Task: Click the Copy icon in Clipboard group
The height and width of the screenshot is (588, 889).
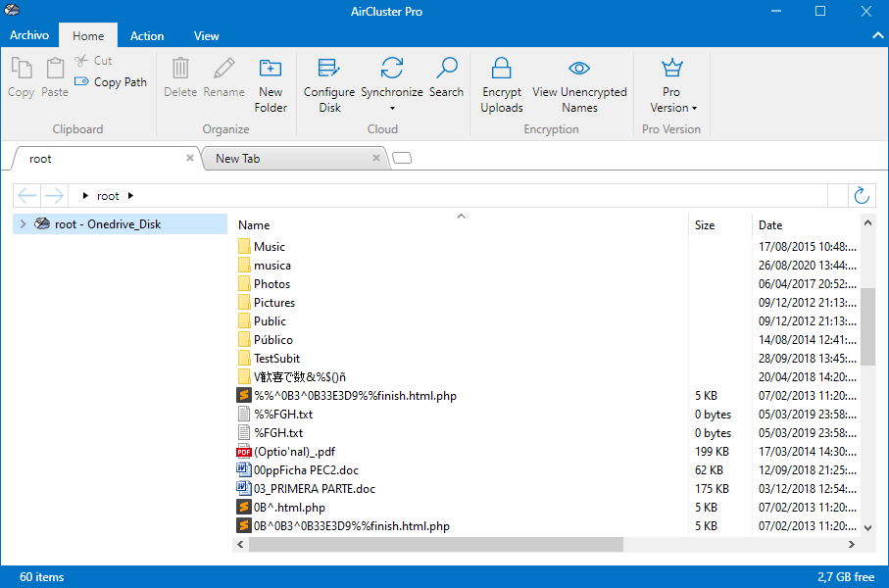Action: pos(22,68)
